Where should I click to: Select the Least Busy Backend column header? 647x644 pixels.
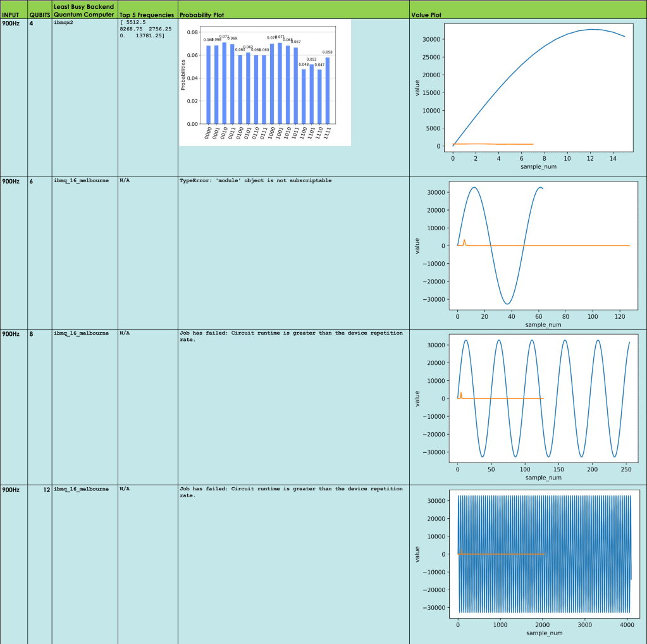coord(83,11)
